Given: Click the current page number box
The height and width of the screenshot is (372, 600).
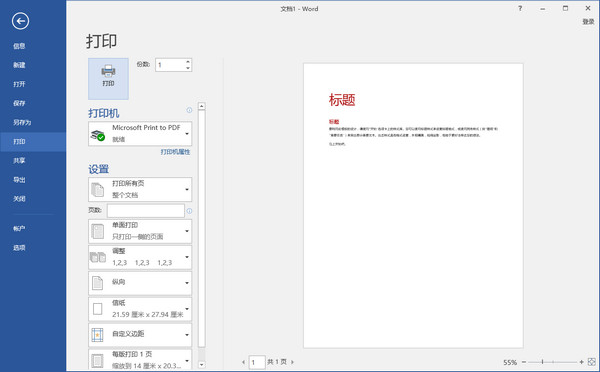Looking at the screenshot, I should click(257, 362).
